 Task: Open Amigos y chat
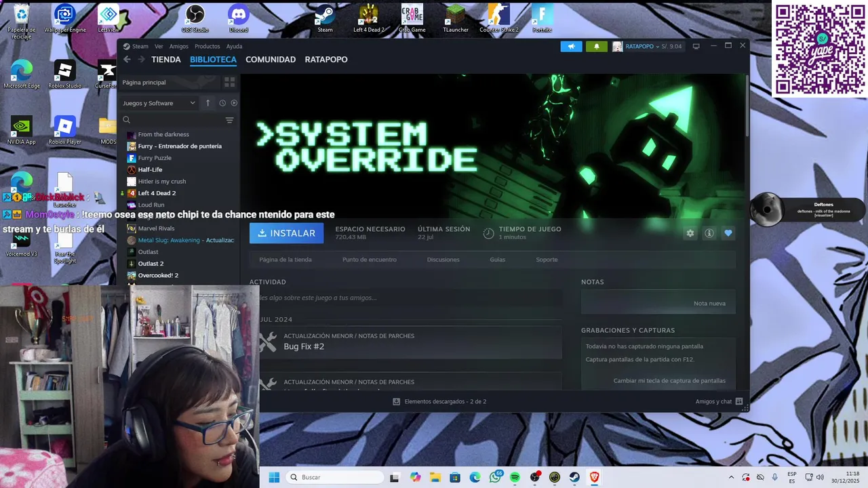tap(719, 401)
